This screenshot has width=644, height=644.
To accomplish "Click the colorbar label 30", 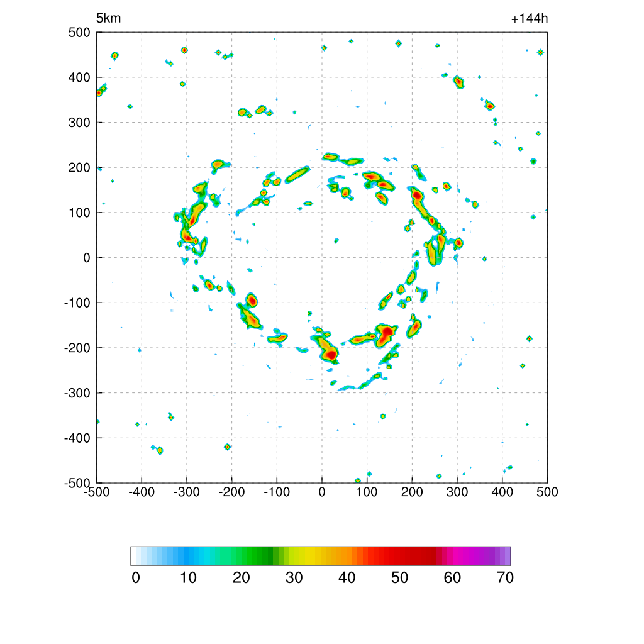I will coord(294,578).
